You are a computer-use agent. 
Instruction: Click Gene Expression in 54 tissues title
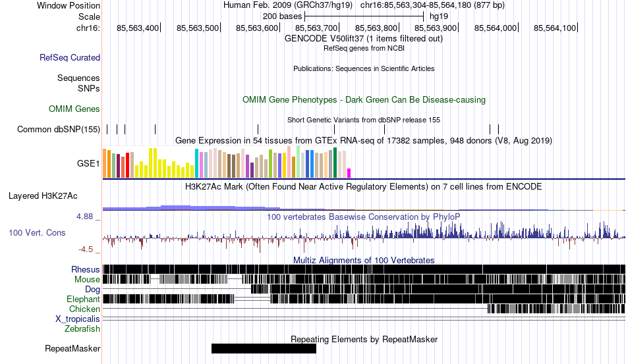tap(364, 141)
